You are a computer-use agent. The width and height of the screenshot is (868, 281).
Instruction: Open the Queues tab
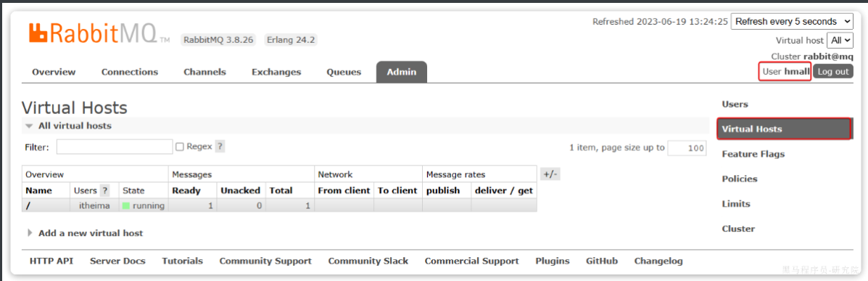click(x=344, y=72)
